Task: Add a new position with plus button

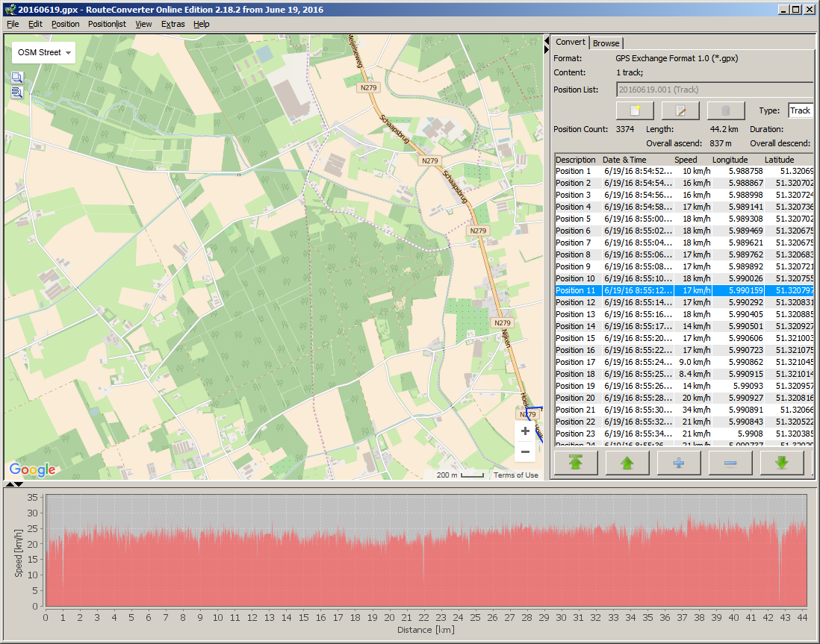Action: (678, 463)
